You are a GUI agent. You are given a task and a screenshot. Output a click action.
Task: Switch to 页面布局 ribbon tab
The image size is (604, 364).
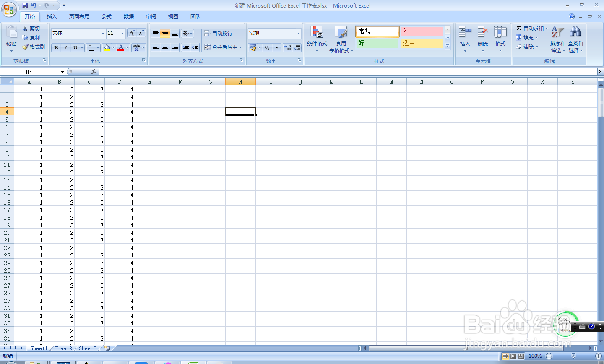(79, 17)
